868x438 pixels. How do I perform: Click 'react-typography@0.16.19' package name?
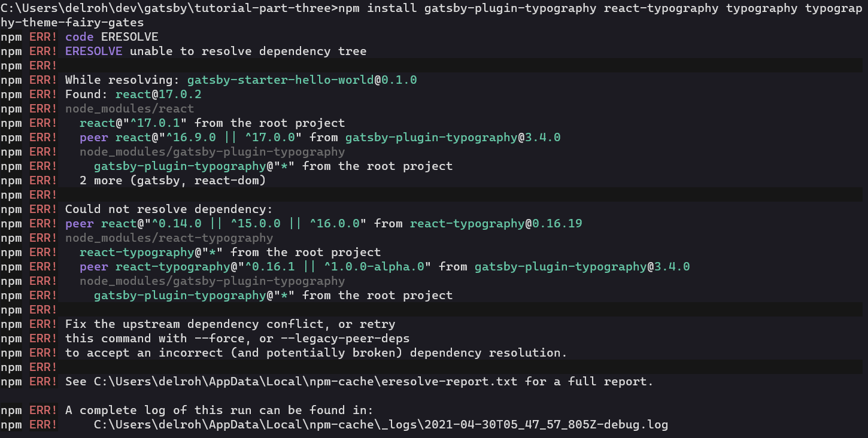point(496,224)
